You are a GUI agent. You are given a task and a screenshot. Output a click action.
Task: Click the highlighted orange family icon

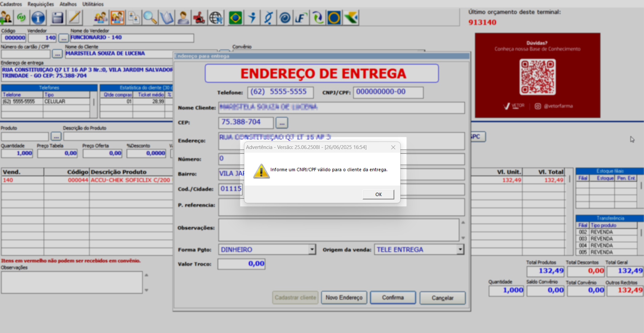point(117,18)
